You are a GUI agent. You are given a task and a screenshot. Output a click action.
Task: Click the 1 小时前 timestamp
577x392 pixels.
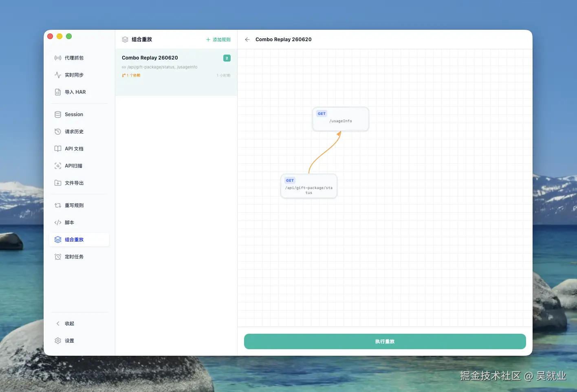pyautogui.click(x=224, y=75)
